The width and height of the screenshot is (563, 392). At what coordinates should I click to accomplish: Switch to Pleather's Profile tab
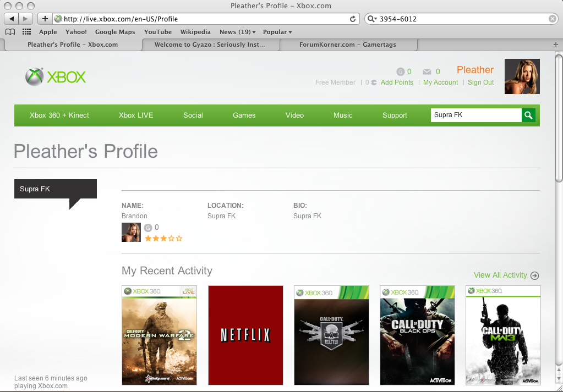tap(73, 45)
